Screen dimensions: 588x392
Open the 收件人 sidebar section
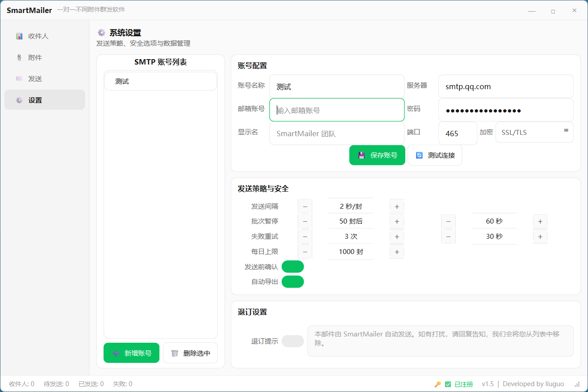[45, 36]
